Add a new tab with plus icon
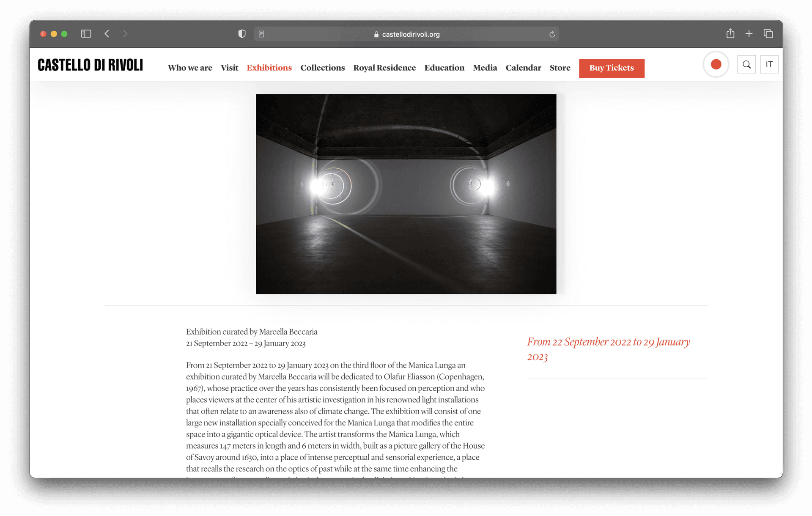Image resolution: width=812 pixels, height=516 pixels. point(749,34)
